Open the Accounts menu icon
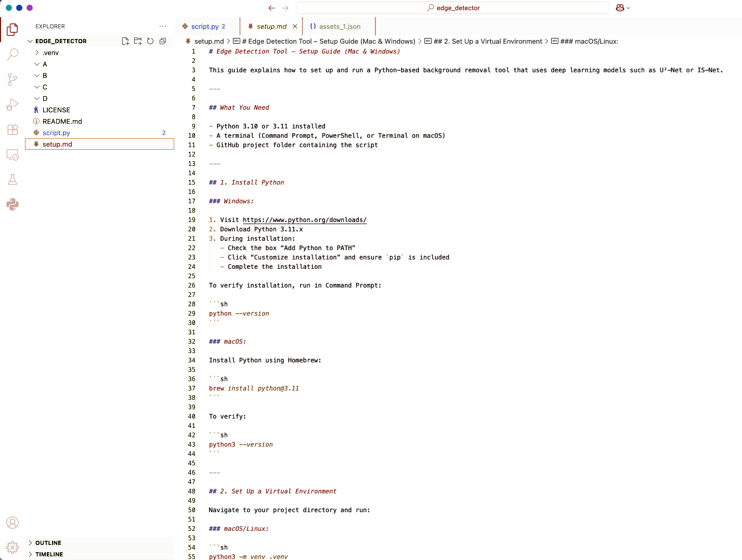Screen dimensions: 742x560 click(12, 523)
